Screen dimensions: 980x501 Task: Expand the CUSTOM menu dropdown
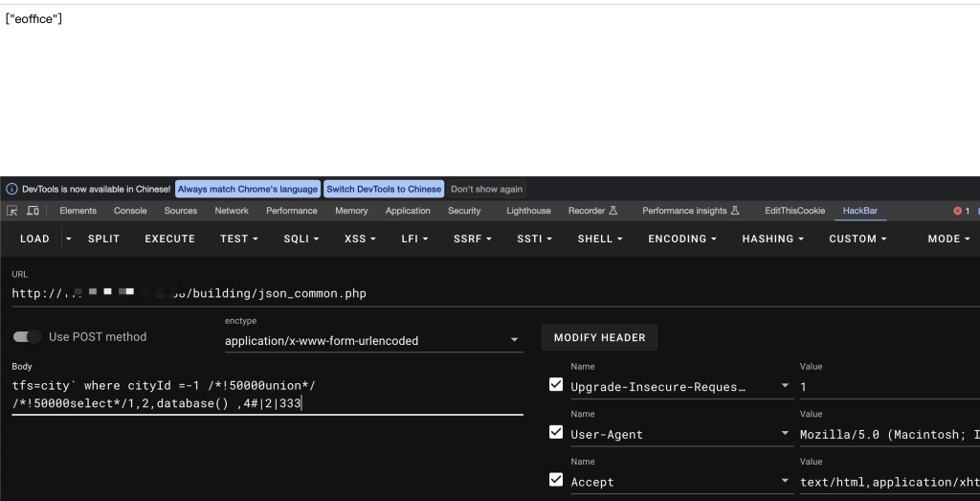pyautogui.click(x=857, y=239)
